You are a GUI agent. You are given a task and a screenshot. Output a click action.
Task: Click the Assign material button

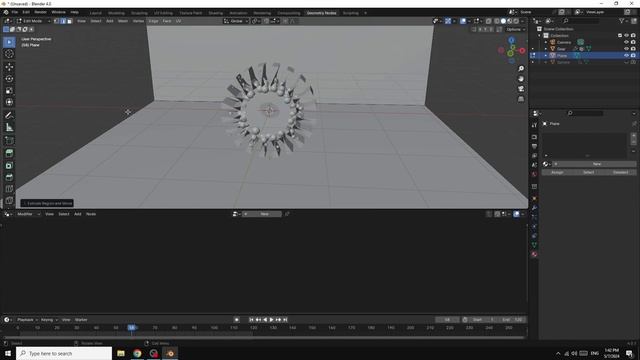click(557, 172)
